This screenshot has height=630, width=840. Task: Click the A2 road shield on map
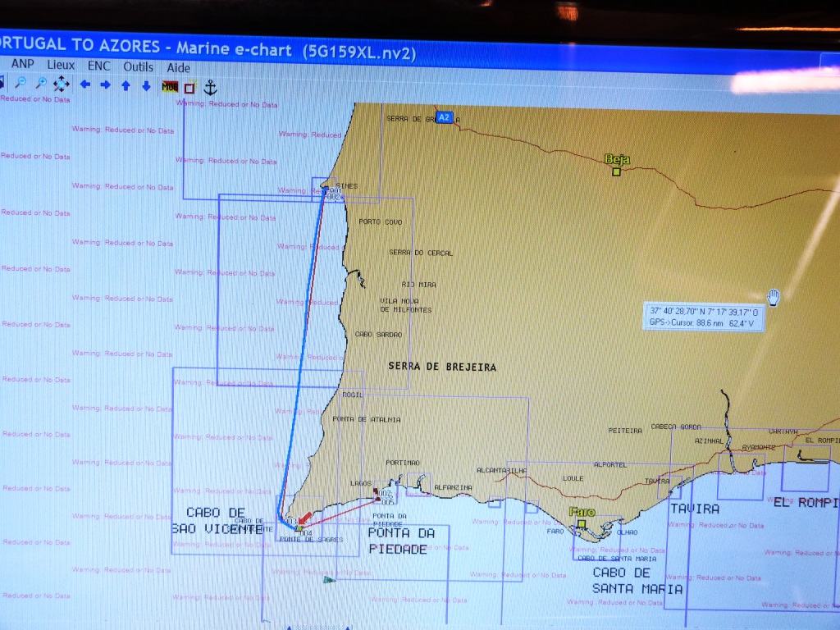(x=444, y=117)
